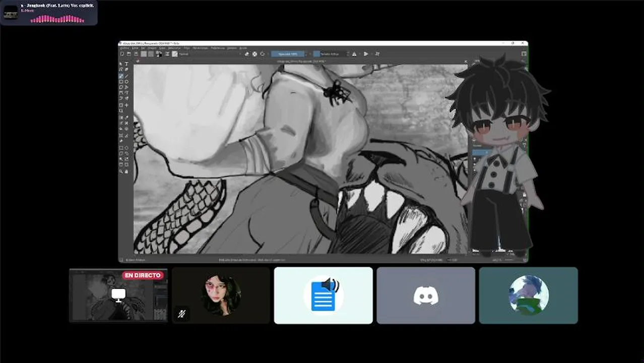Open the Imagen menu
Viewport: 644px width, 363px height.
152,48
